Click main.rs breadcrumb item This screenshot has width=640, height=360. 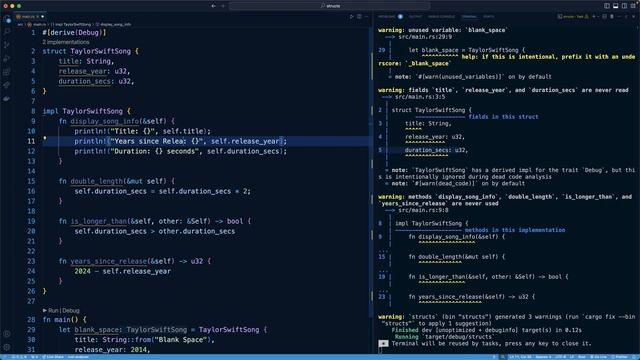(x=37, y=24)
